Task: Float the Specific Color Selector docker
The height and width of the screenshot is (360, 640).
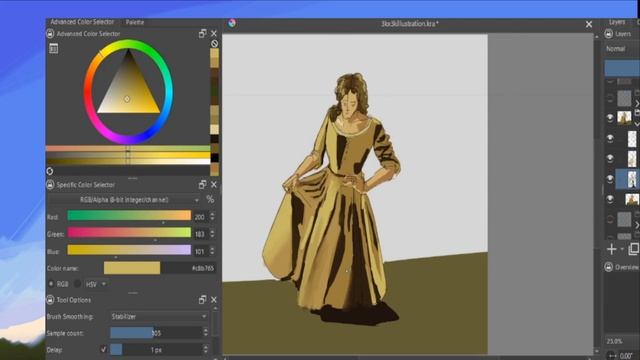Action: [x=202, y=184]
